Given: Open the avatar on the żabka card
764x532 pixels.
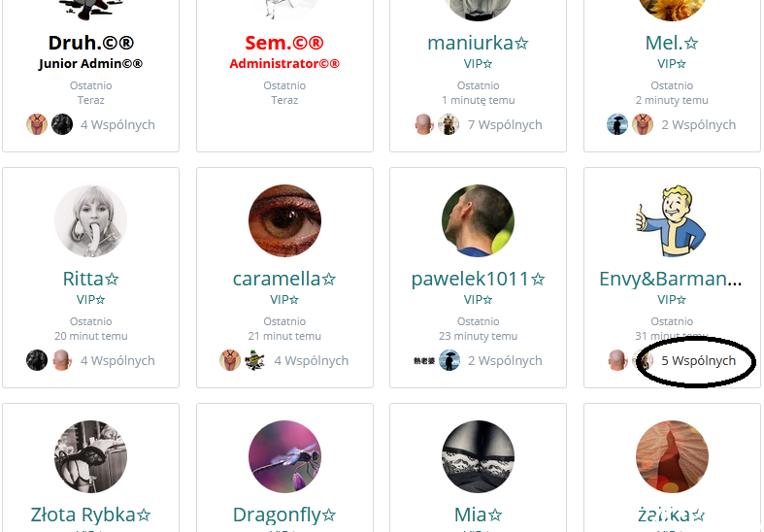Looking at the screenshot, I should [x=672, y=456].
